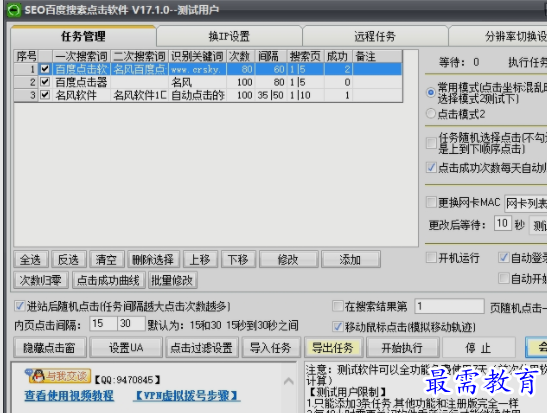The width and height of the screenshot is (547, 413).
Task: Click 二次搜索词 column header
Action: [x=140, y=56]
